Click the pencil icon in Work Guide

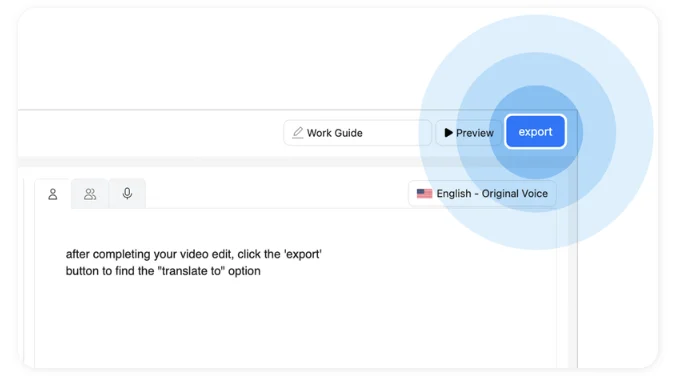298,132
